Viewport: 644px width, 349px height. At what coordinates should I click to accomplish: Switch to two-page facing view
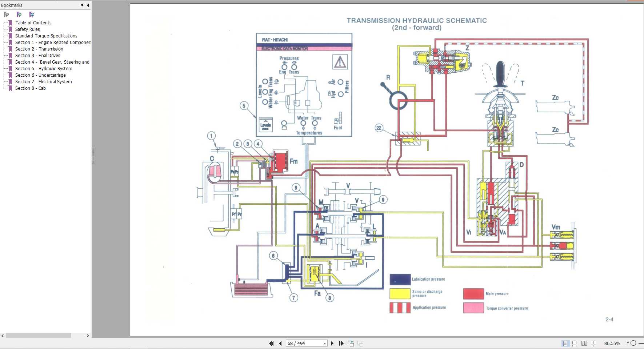584,343
